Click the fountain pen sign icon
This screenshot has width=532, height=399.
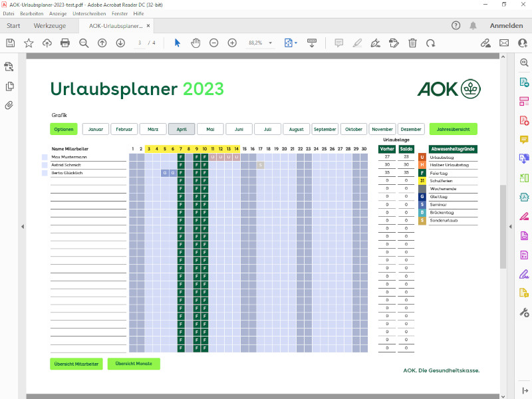click(375, 43)
